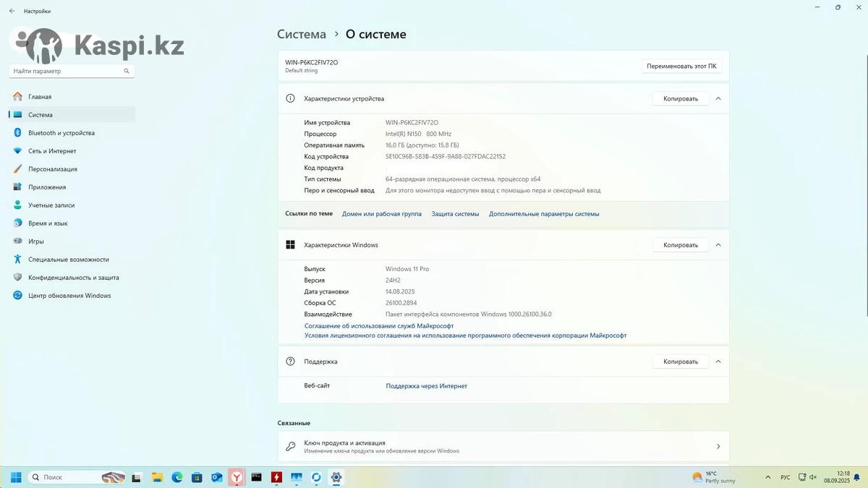This screenshot has height=488, width=868.
Task: Open Bluetooth and devices settings
Action: [61, 133]
